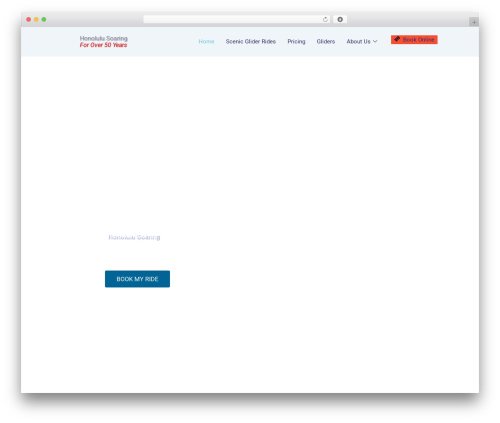Click the round icon beside the address bar
Screen dimensions: 500x423
(340, 19)
